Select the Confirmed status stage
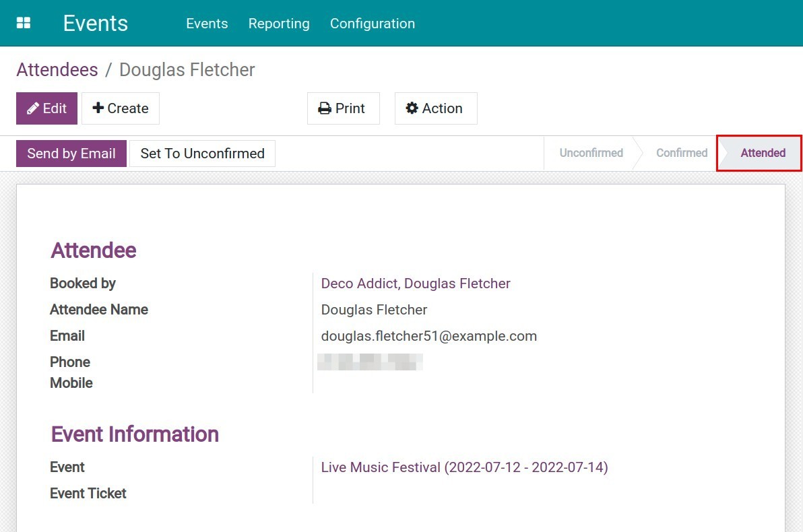Viewport: 803px width, 532px height. (681, 154)
